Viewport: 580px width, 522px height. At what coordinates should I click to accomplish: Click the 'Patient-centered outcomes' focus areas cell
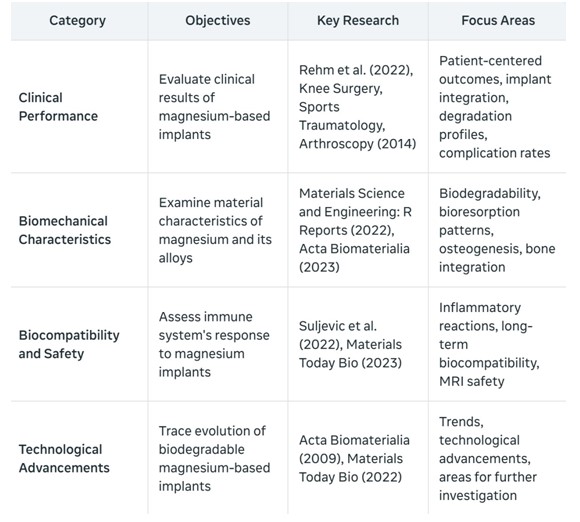(x=495, y=107)
